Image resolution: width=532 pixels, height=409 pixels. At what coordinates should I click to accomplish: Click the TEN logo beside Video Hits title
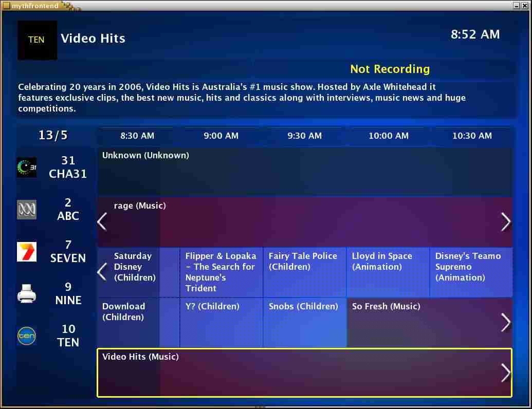tap(37, 40)
